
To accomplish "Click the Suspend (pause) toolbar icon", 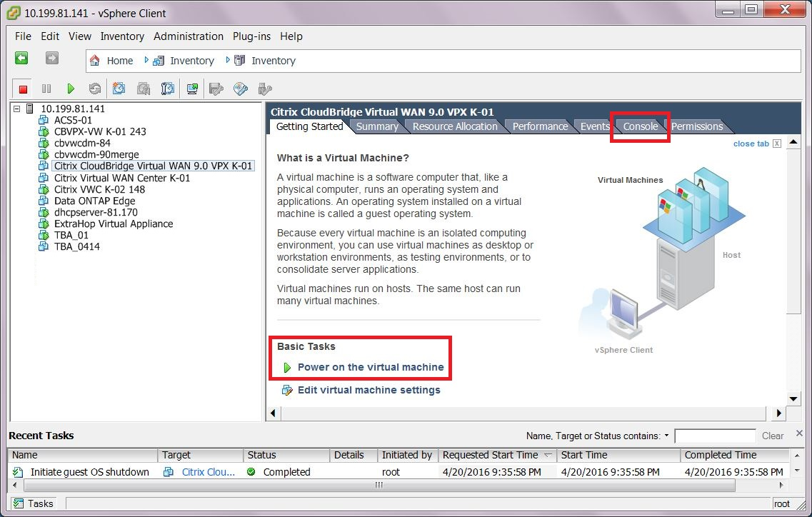I will point(46,89).
